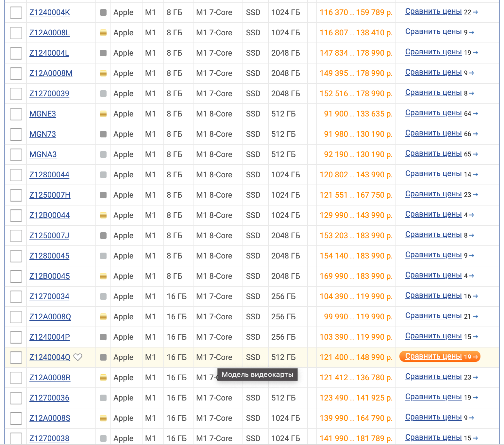
Task: Open model link Z1240004L
Action: pos(49,53)
